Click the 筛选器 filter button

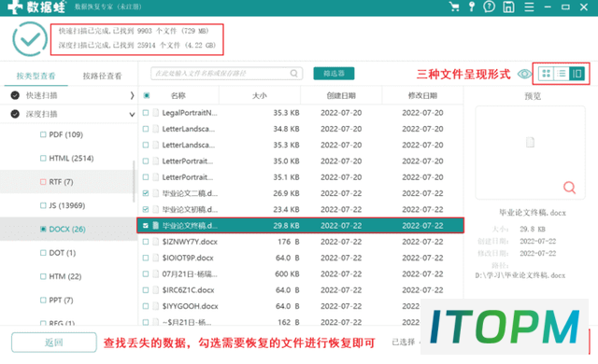(334, 74)
